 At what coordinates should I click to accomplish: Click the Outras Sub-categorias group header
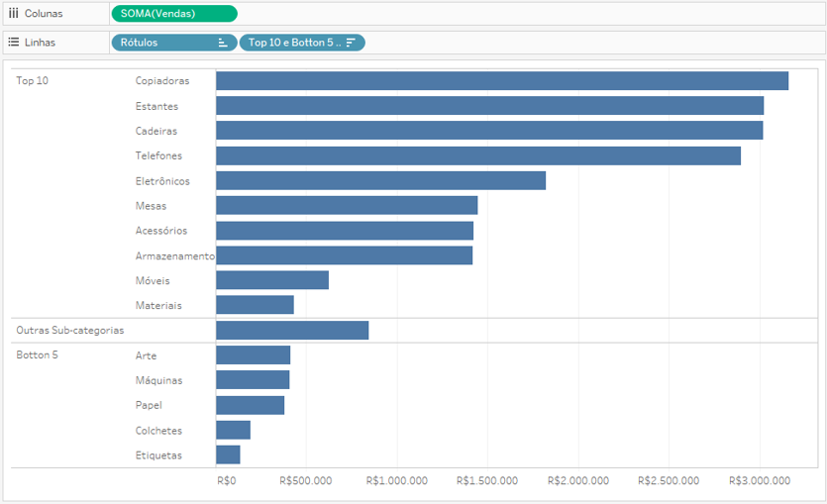click(x=70, y=330)
